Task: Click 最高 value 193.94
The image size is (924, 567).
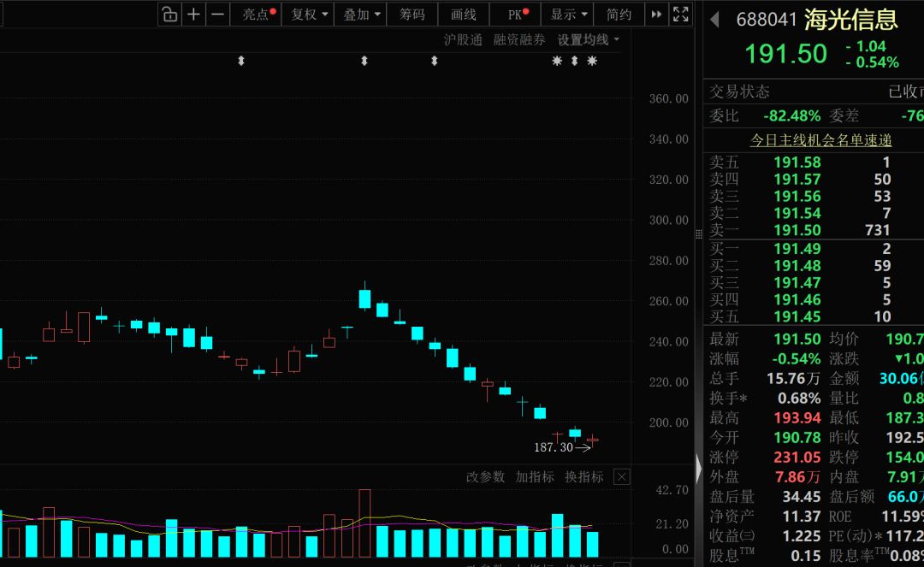Action: click(x=797, y=418)
